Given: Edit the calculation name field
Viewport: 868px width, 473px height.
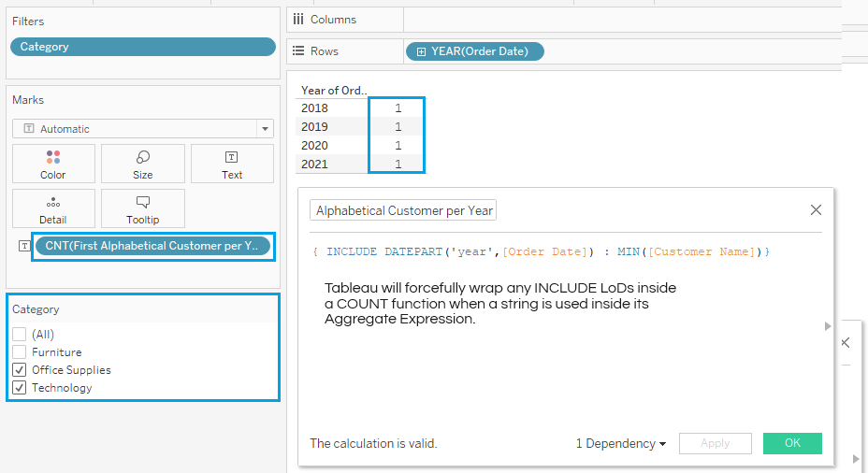Looking at the screenshot, I should point(403,210).
